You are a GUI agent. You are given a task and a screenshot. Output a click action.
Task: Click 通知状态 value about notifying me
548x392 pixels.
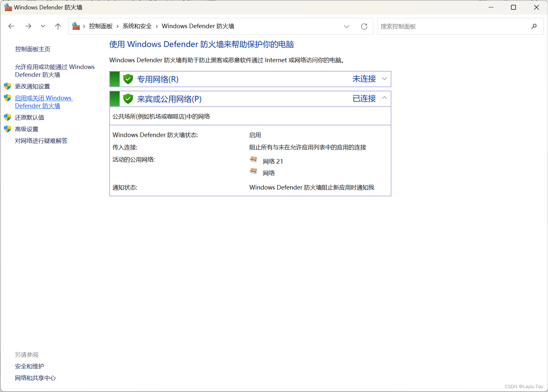[x=312, y=188]
